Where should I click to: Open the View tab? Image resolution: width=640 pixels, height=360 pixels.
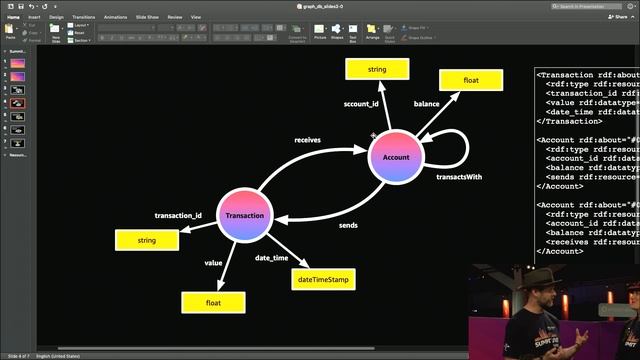196,17
